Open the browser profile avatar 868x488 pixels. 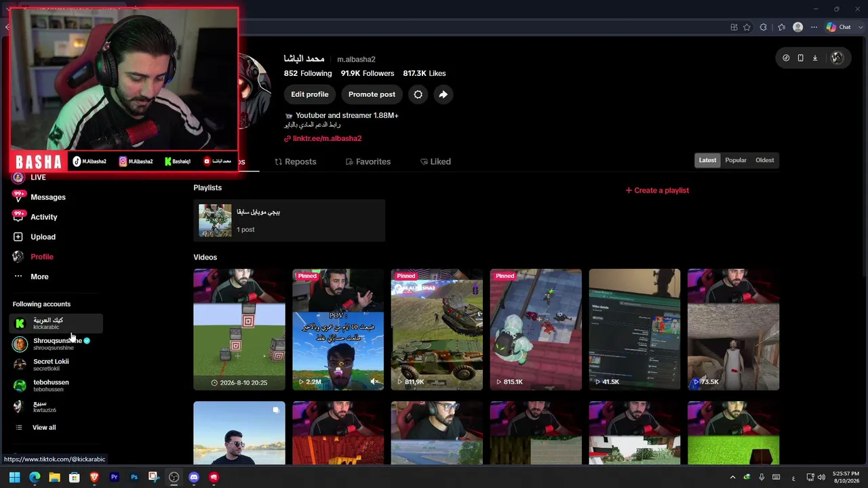click(x=797, y=27)
